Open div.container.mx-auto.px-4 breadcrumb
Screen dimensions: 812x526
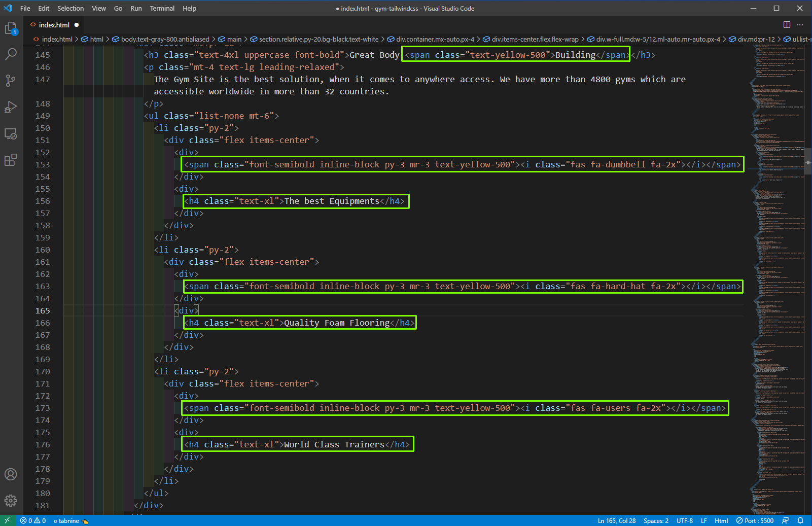pyautogui.click(x=431, y=39)
